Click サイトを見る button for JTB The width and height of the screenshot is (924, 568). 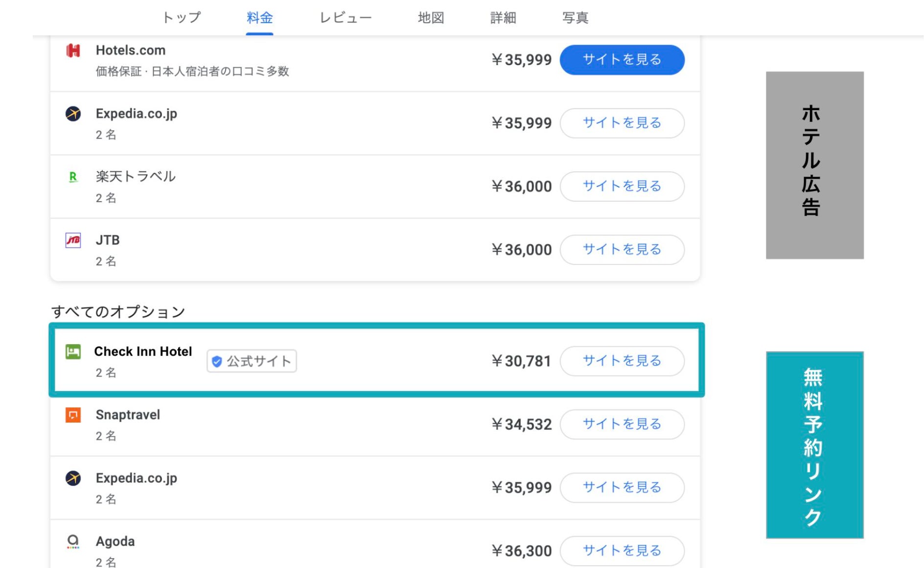tap(622, 249)
